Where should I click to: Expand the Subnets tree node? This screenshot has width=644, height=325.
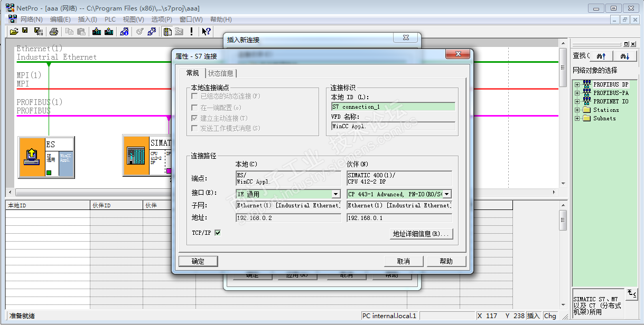click(577, 118)
